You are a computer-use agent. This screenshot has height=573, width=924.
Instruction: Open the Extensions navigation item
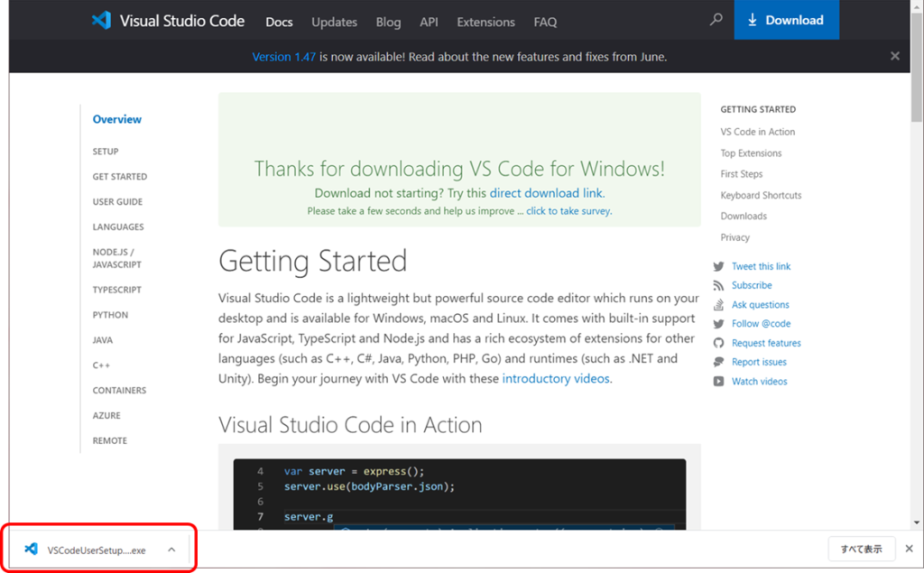pos(485,22)
